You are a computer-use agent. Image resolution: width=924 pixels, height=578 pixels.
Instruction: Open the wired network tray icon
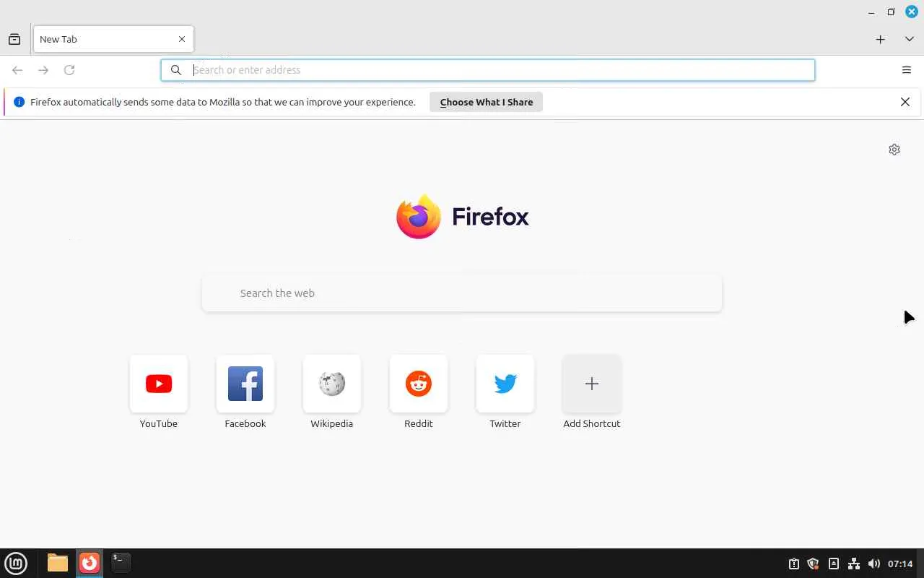coord(853,564)
